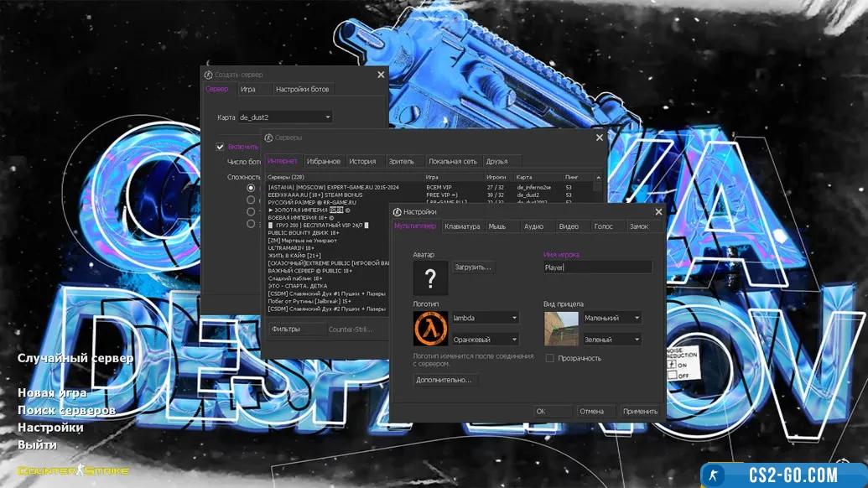Open the Карта dropdown showing de_dust2
The width and height of the screenshot is (868, 488).
pyautogui.click(x=285, y=117)
